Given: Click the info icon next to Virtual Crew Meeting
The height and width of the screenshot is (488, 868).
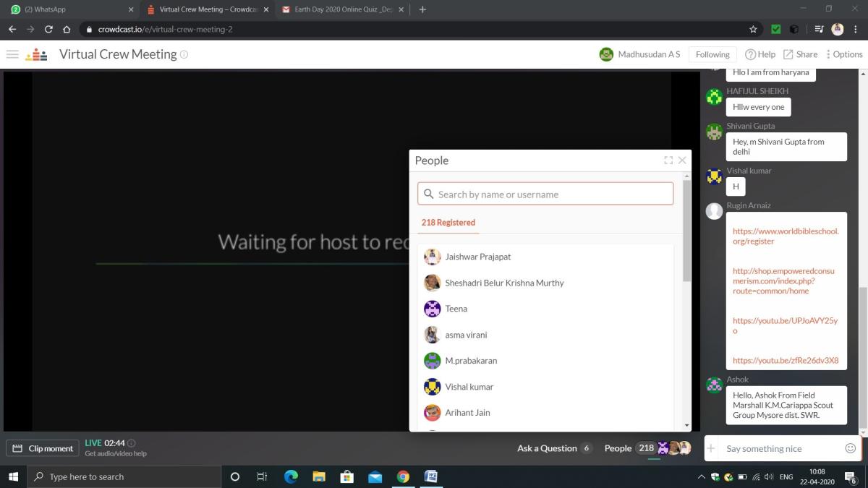Looking at the screenshot, I should point(184,54).
